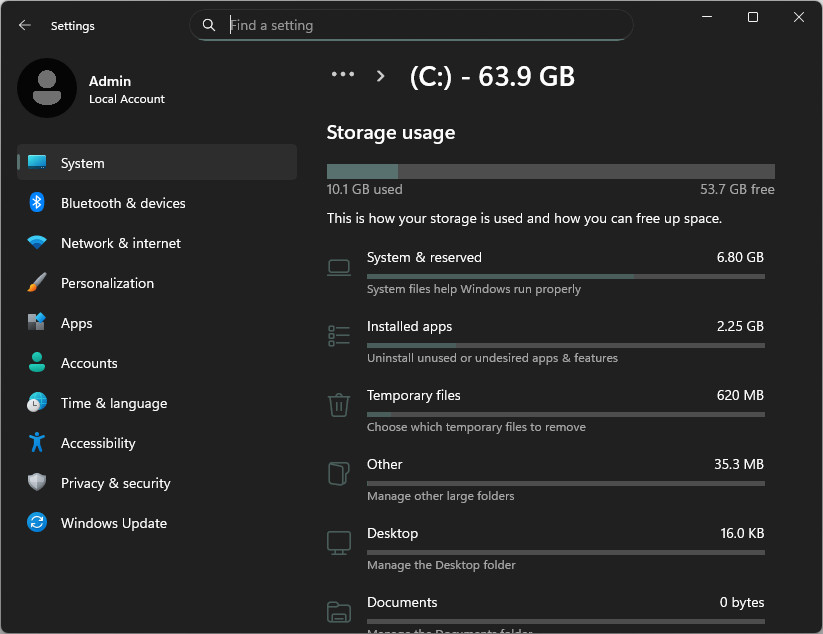
Task: Click 'Choose which temporary files to remove'
Action: point(476,427)
